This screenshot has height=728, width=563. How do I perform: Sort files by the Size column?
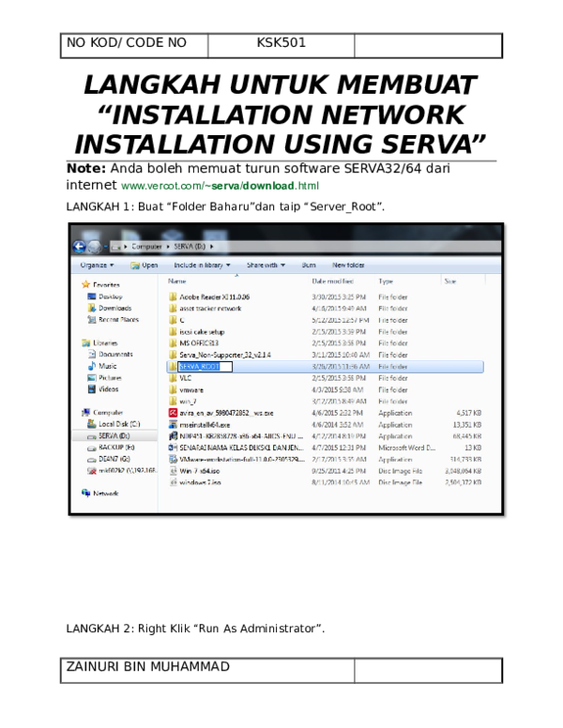(x=450, y=281)
